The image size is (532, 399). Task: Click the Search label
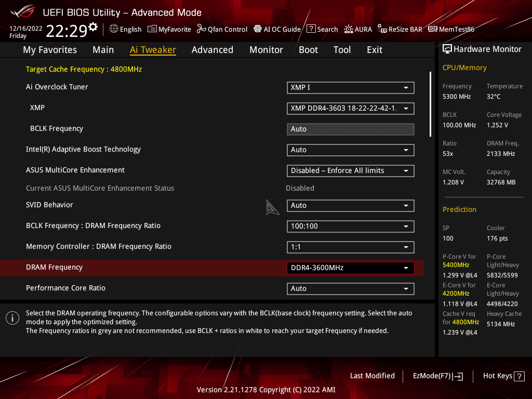click(327, 30)
